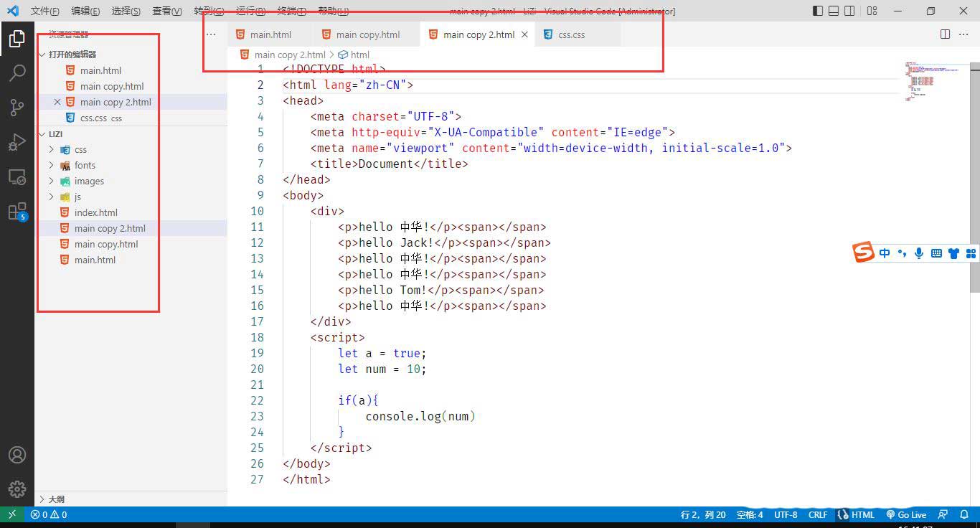
Task: Open the Search panel
Action: pyautogui.click(x=17, y=72)
